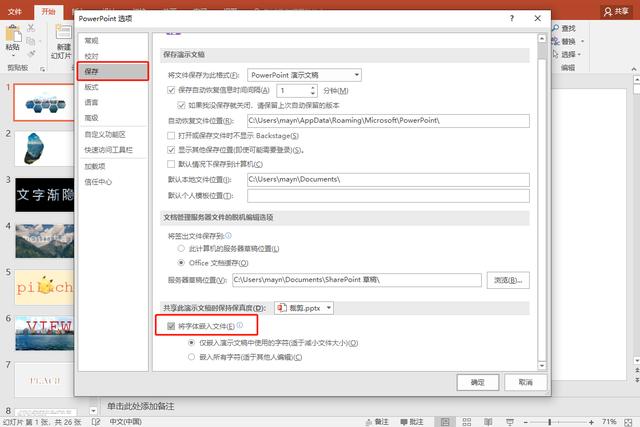Click zoom out minus icon
This screenshot has height=427, width=640.
526,422
